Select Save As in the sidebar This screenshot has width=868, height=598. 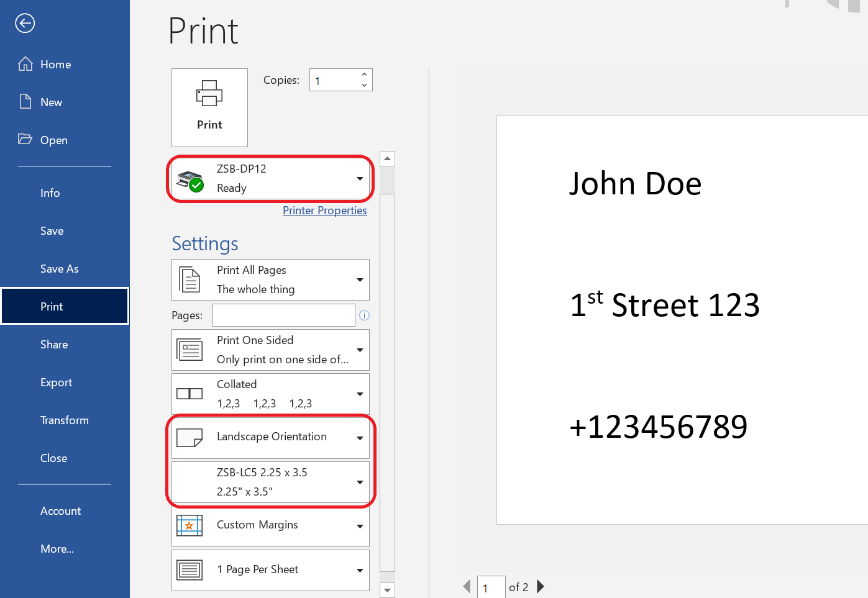pyautogui.click(x=60, y=269)
